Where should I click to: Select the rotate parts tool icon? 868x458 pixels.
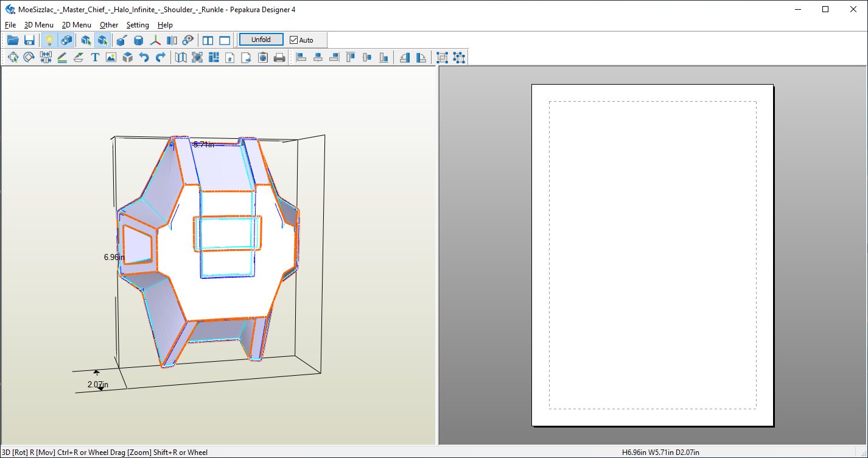(x=29, y=57)
